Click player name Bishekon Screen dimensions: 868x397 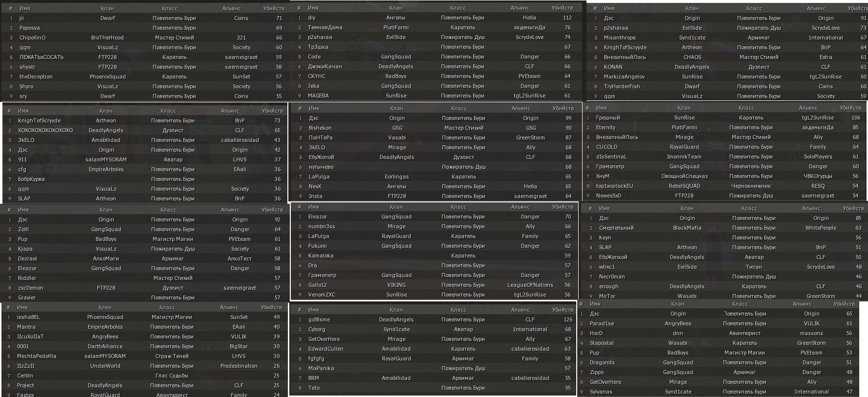pyautogui.click(x=320, y=128)
